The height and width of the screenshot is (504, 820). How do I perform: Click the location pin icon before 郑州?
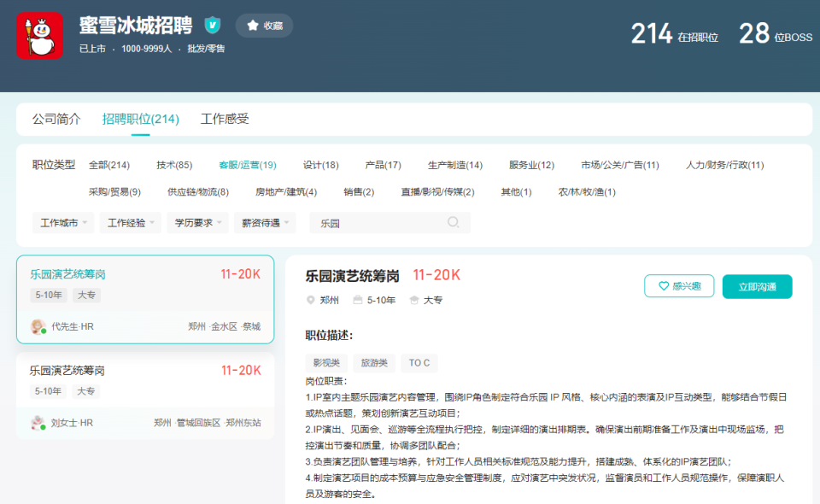[309, 300]
